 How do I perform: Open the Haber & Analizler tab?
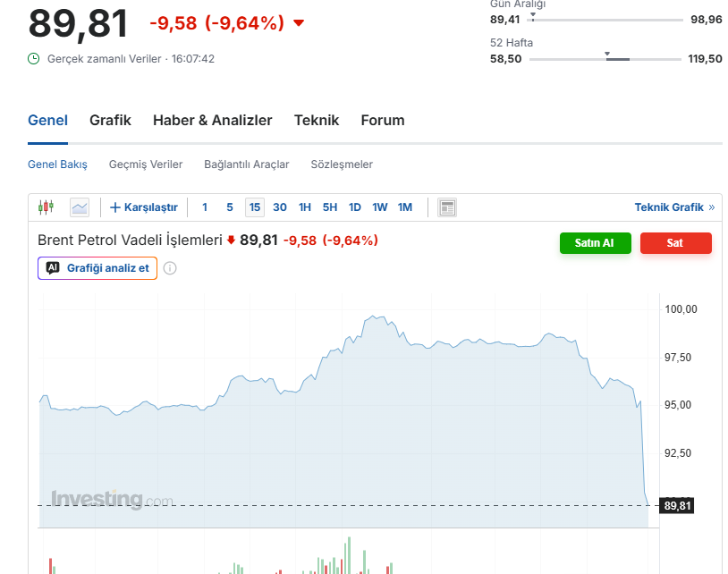coord(212,121)
